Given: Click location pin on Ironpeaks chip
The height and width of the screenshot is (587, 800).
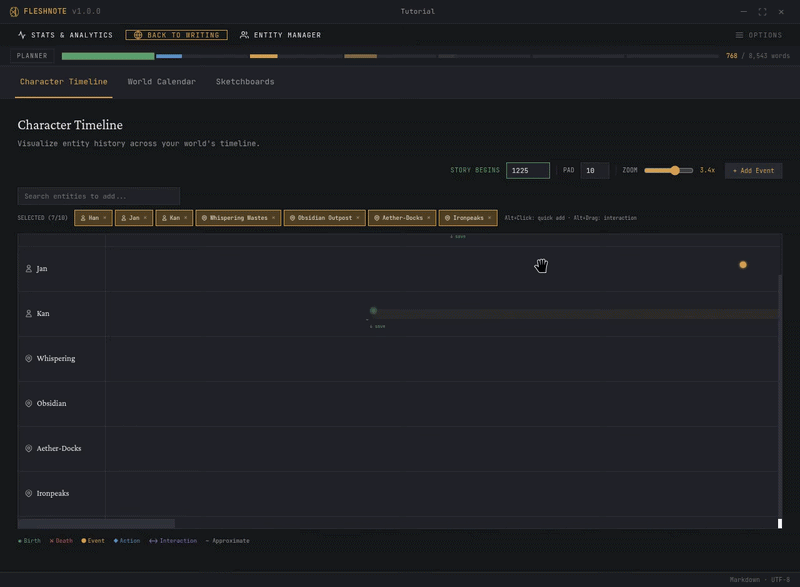Looking at the screenshot, I should coord(447,218).
